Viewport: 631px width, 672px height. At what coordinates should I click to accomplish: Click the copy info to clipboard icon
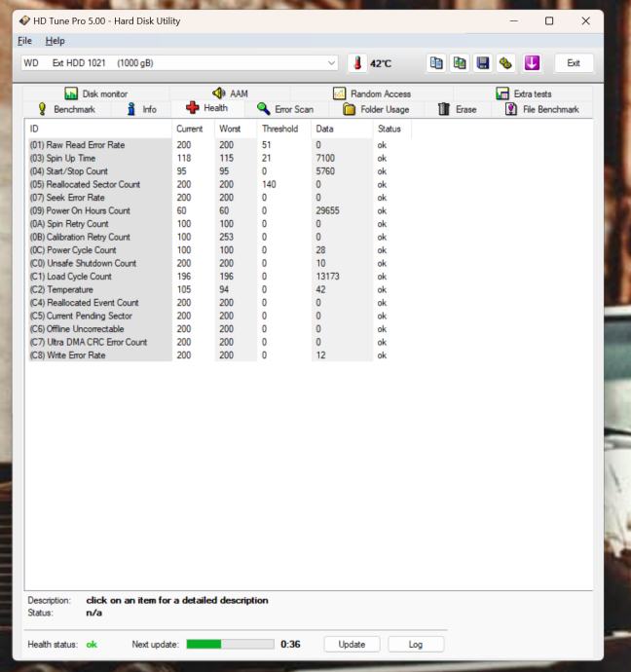[436, 63]
